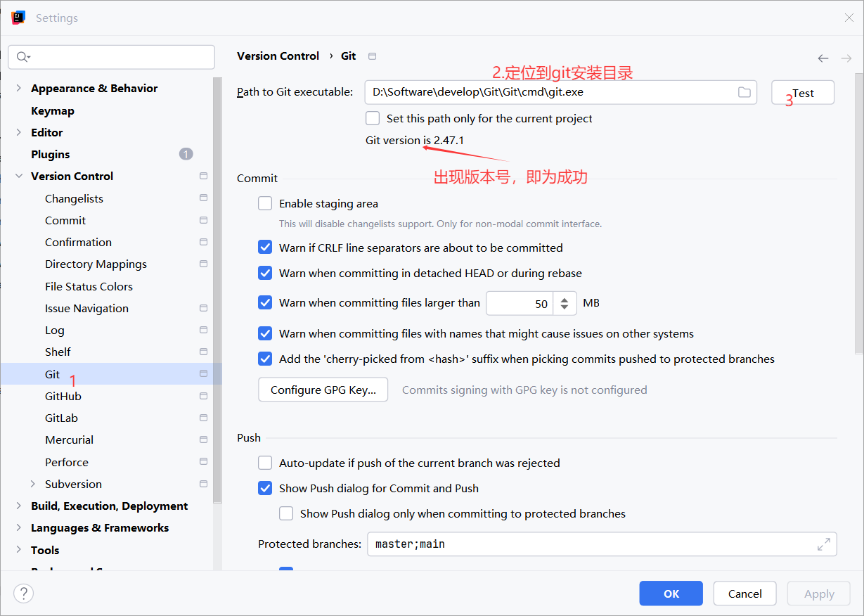Click the Test button for Git executable

coord(803,92)
